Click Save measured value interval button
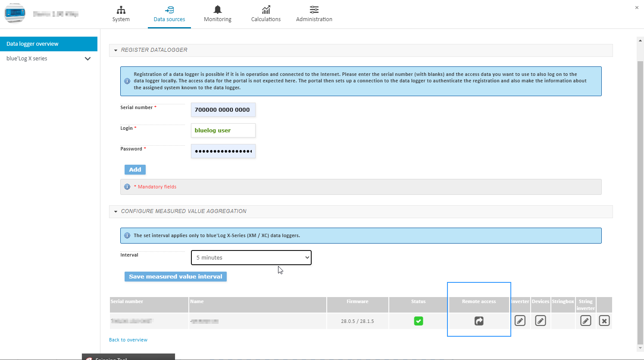The height and width of the screenshot is (360, 644). tap(175, 276)
